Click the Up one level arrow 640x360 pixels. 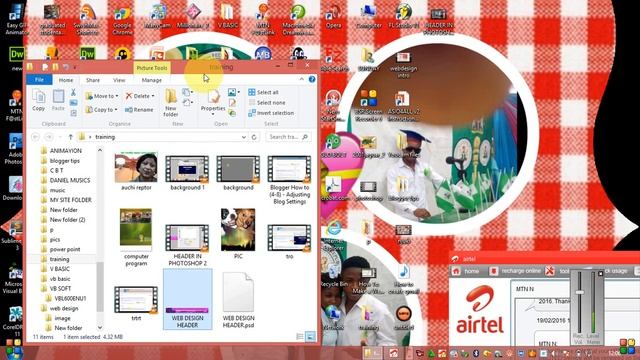point(70,137)
